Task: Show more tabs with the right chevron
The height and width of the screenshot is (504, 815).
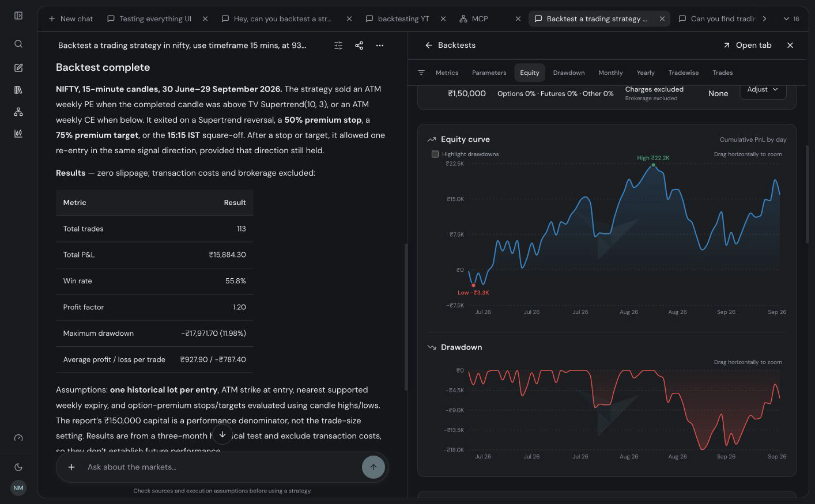Action: [764, 19]
